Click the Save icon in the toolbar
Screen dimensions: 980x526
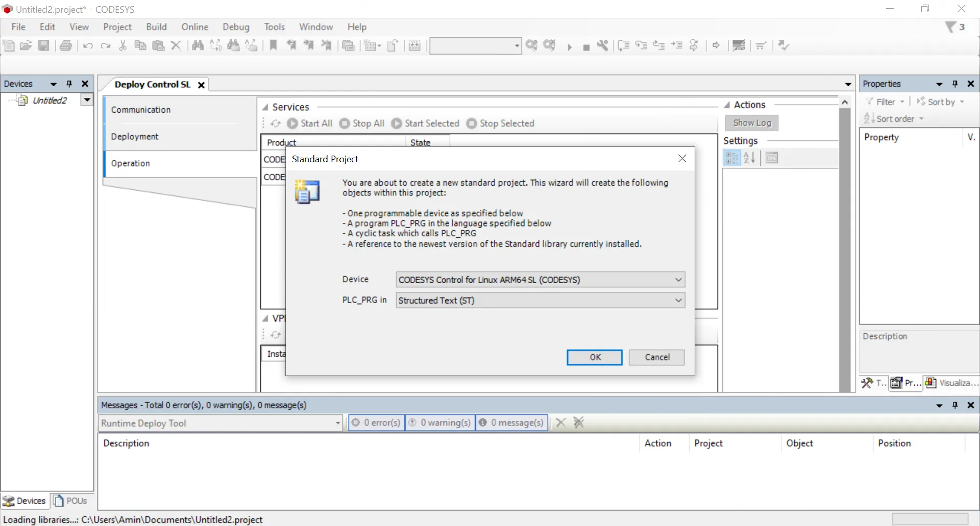(x=44, y=45)
